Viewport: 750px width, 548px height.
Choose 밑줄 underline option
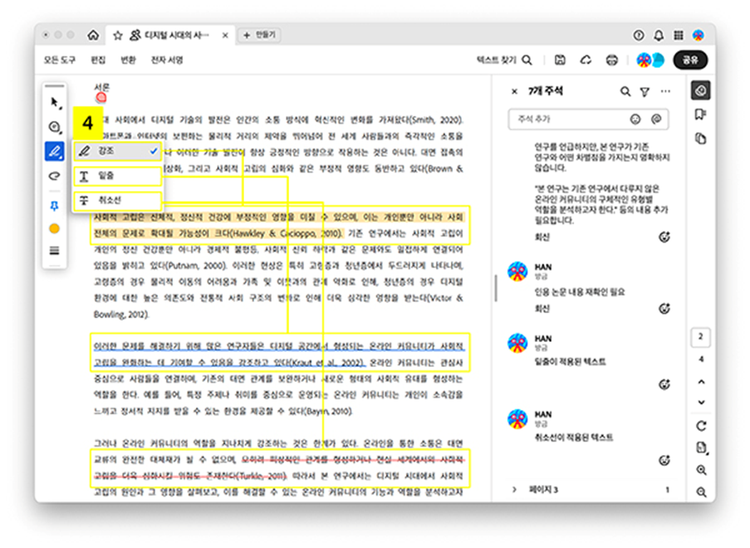(x=118, y=176)
